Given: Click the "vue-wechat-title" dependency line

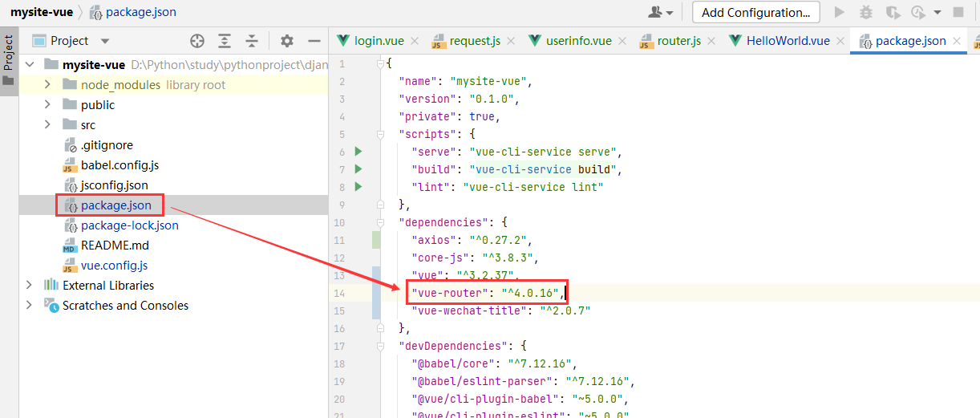Looking at the screenshot, I should pyautogui.click(x=501, y=310).
